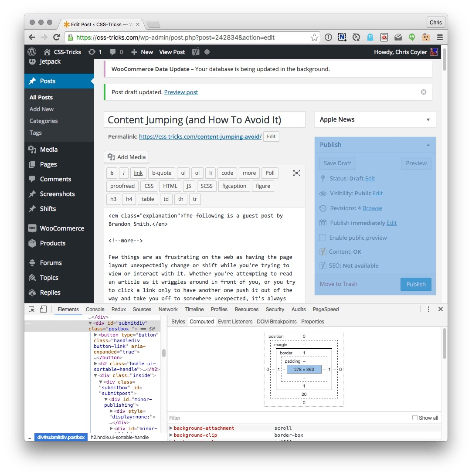Image resolution: width=472 pixels, height=476 pixels.
Task: Expand background-attachment computed property
Action: pos(171,428)
